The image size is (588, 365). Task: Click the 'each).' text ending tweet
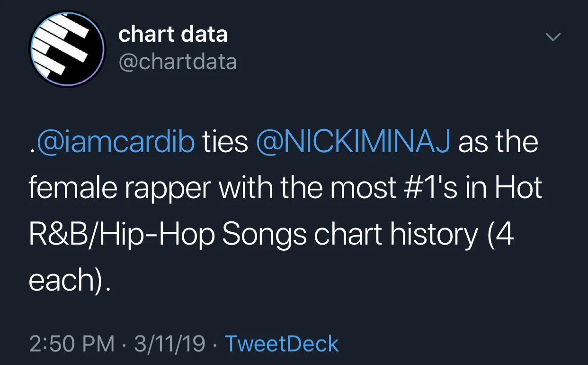pyautogui.click(x=70, y=282)
